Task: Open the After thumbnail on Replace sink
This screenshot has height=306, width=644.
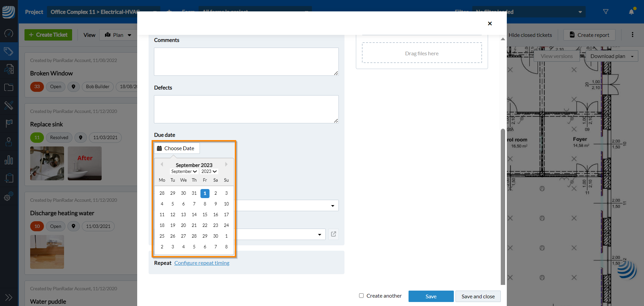Action: pyautogui.click(x=85, y=164)
